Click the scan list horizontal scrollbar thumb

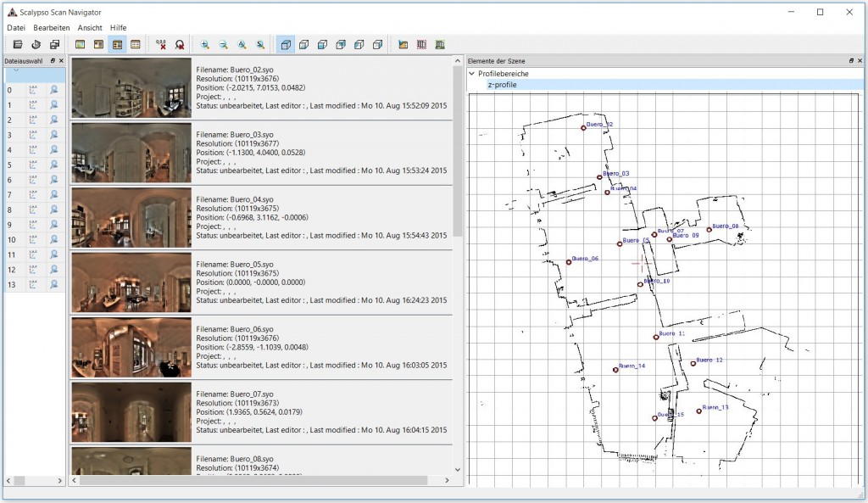pyautogui.click(x=253, y=480)
